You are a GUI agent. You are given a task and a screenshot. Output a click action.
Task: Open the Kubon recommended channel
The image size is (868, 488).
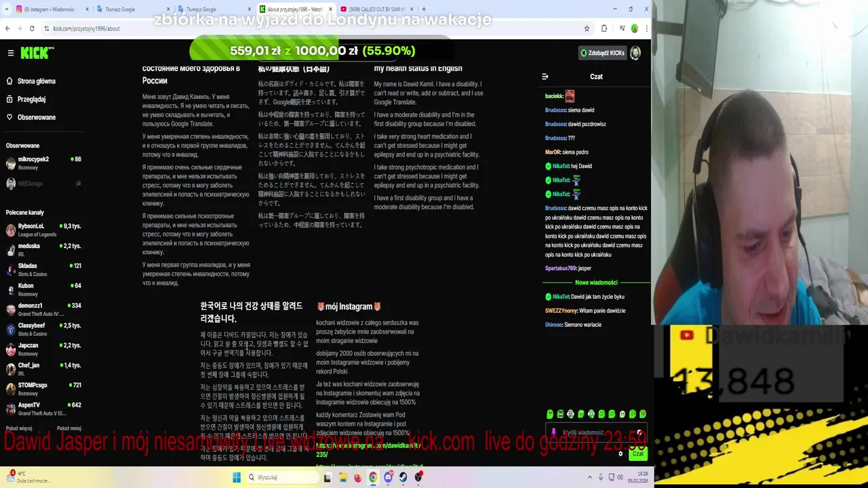(43, 289)
